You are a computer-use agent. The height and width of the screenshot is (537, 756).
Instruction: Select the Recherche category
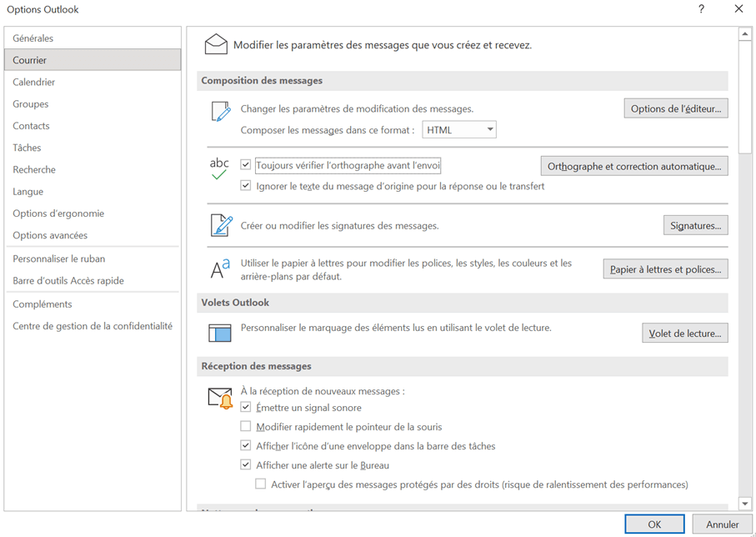93,169
